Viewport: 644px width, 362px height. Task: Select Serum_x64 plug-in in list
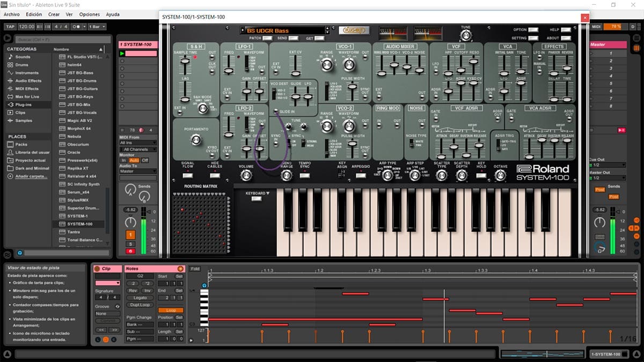point(79,192)
